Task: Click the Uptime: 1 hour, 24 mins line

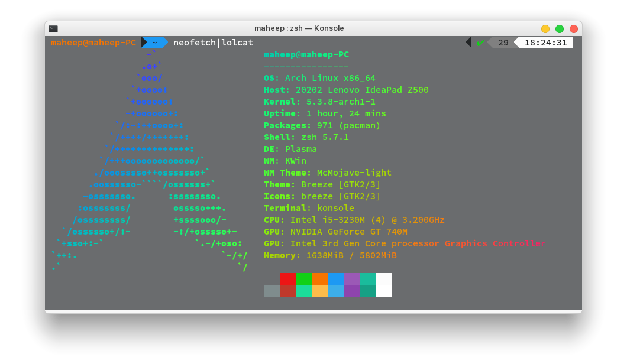Action: [x=325, y=113]
